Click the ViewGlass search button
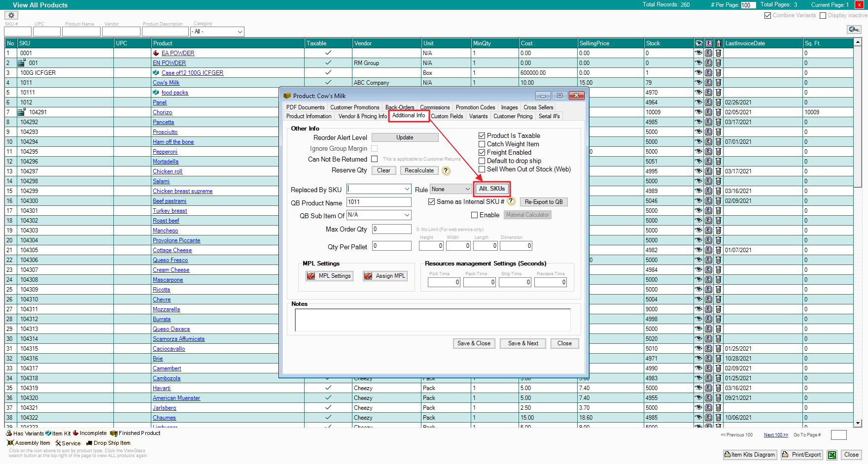 coord(854,30)
